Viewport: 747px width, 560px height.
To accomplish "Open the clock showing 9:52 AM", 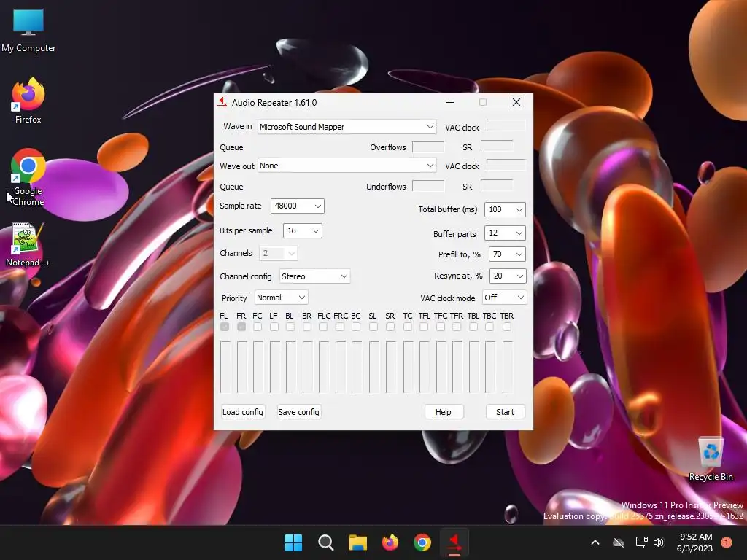I will tap(694, 542).
